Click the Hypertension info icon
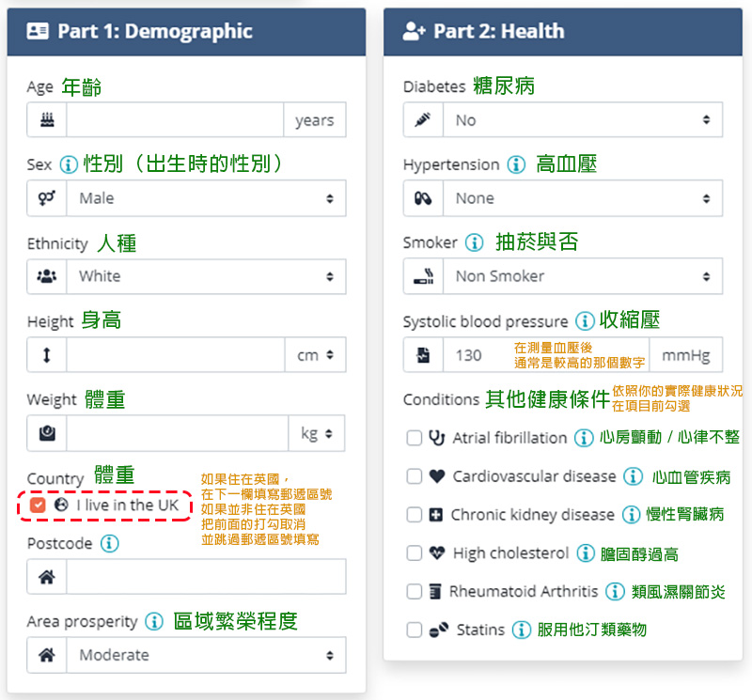This screenshot has width=752, height=700. 516,164
